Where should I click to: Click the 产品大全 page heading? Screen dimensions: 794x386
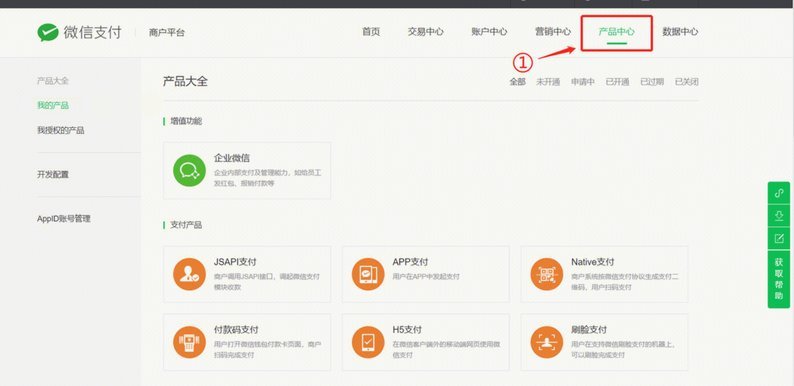click(x=185, y=82)
